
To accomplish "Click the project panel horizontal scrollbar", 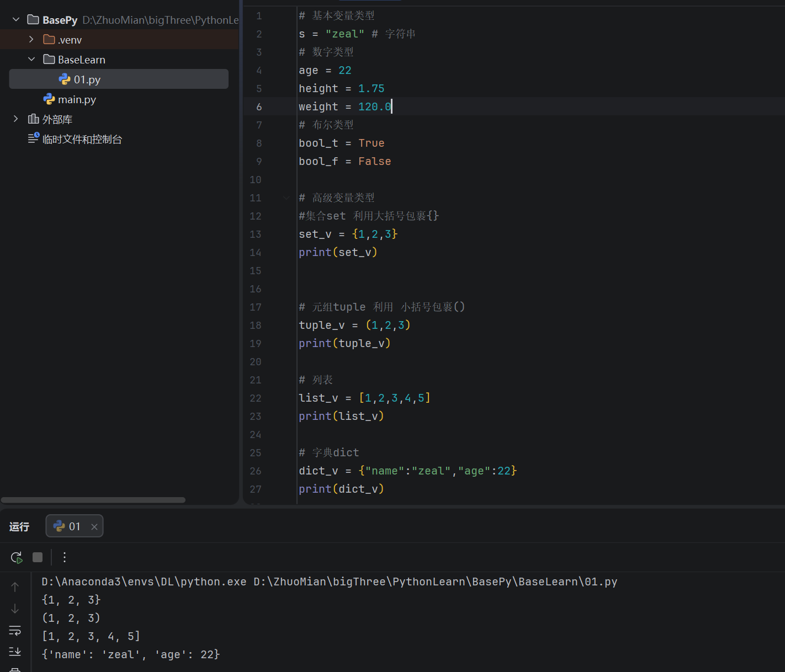I will 93,500.
